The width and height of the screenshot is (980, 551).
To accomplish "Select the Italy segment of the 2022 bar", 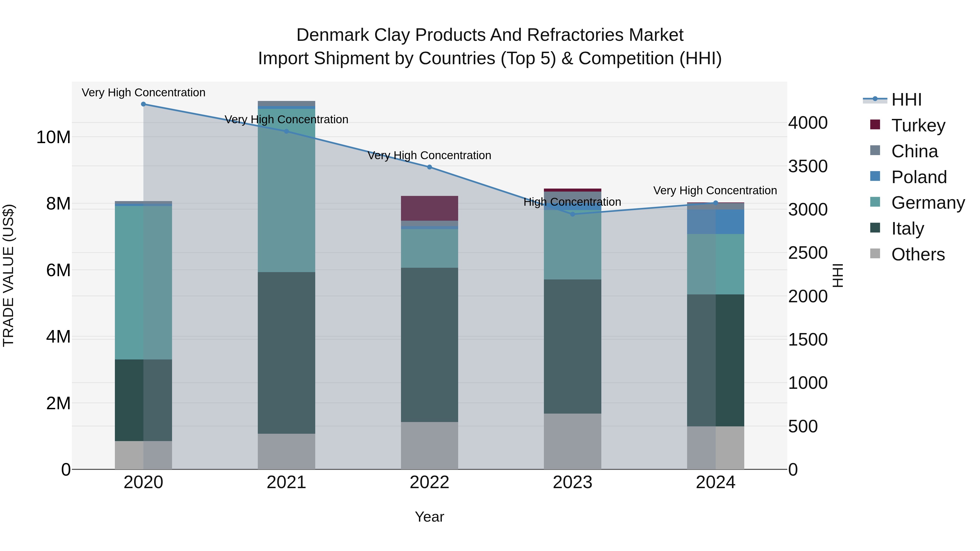I will point(430,345).
